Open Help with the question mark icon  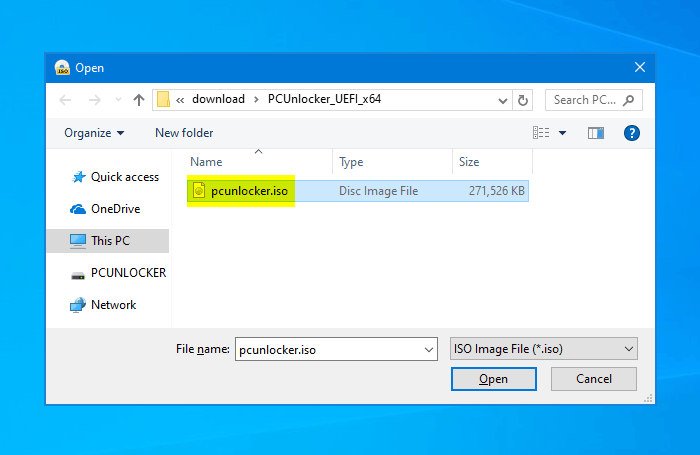point(632,133)
